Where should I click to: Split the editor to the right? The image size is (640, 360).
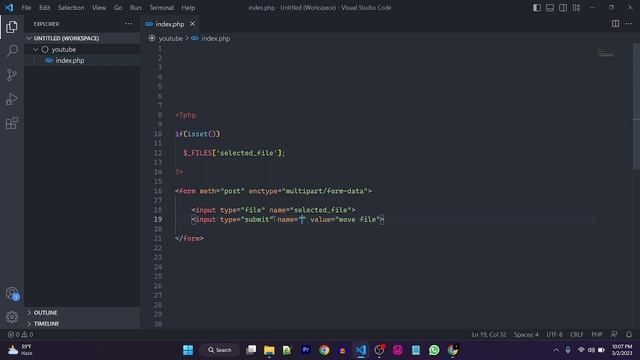coord(615,24)
